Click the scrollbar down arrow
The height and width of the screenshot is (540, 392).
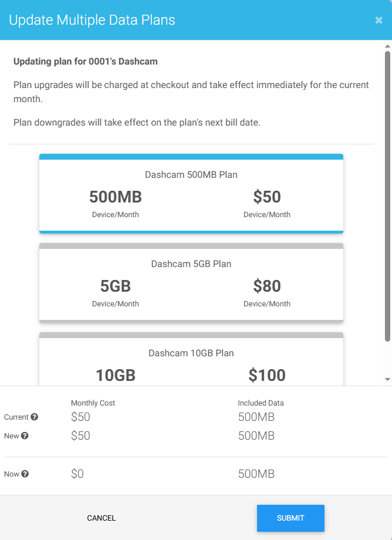click(x=387, y=380)
